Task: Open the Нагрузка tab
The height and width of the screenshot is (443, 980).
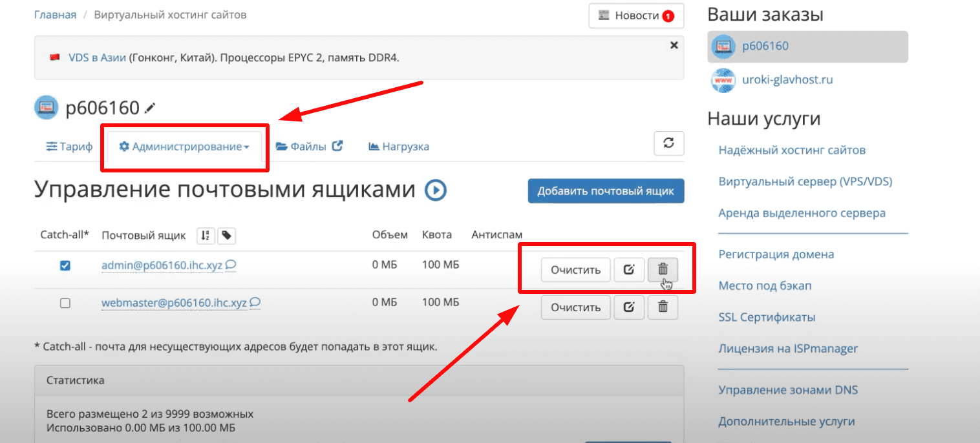Action: point(399,146)
